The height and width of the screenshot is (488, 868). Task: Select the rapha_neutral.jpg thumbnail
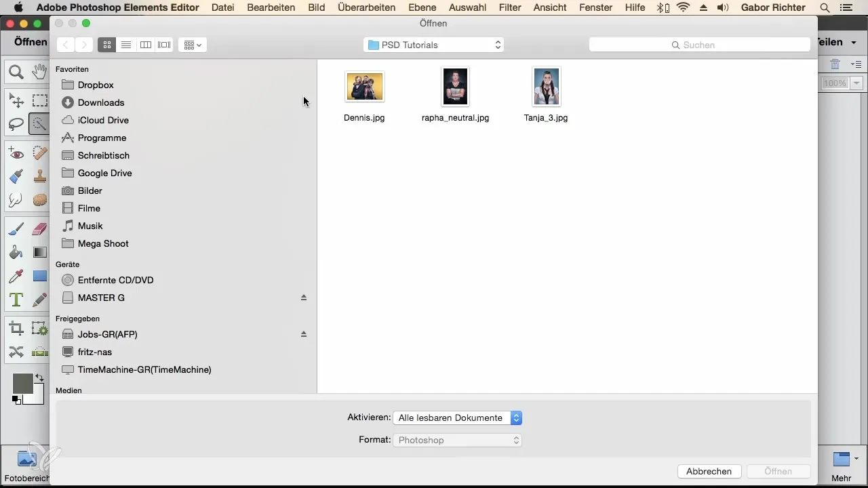click(455, 87)
